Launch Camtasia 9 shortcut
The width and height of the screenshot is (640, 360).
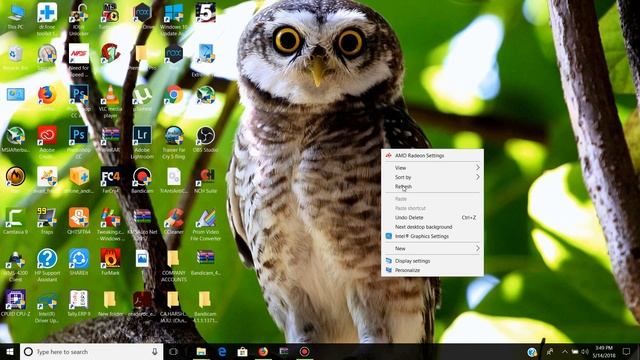[16, 221]
